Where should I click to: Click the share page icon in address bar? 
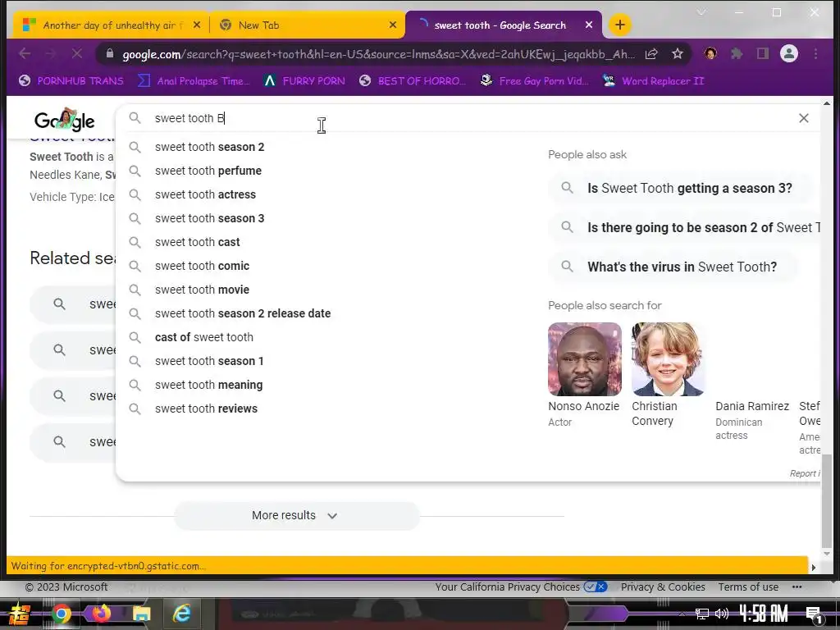(651, 53)
